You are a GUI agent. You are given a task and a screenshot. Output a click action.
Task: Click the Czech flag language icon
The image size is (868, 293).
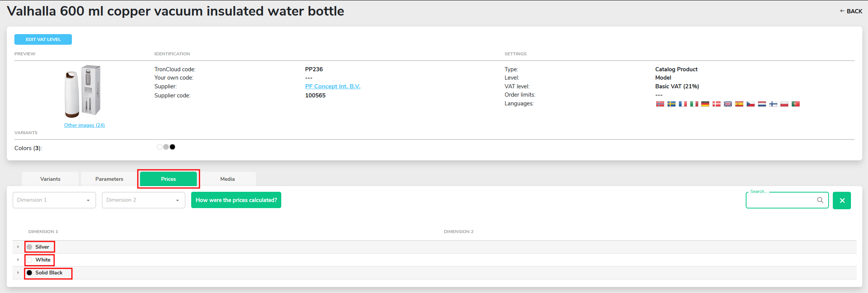coord(750,104)
